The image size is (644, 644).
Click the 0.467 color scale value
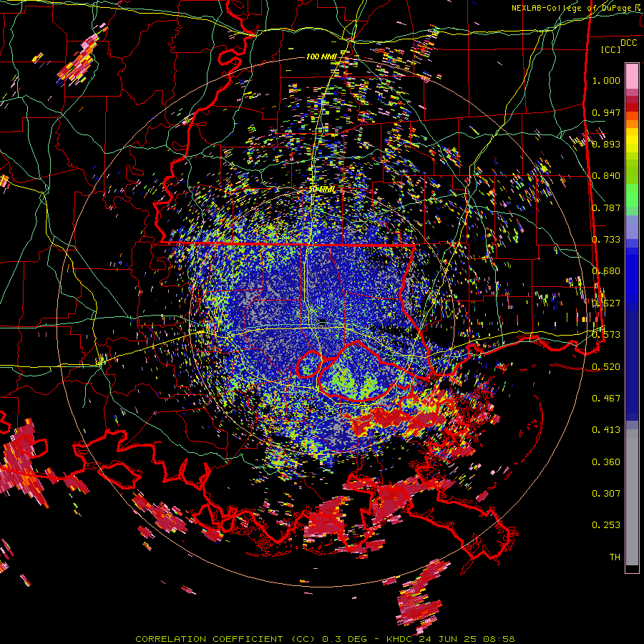click(x=606, y=398)
